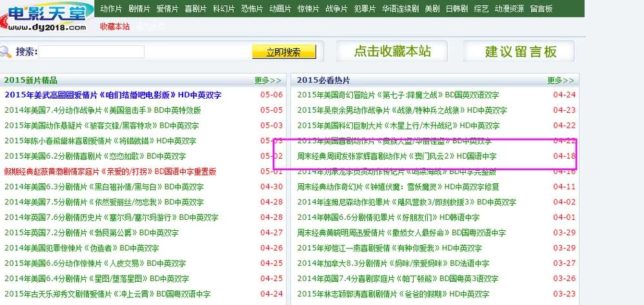Click the 2015必看热片 panel heading
Image resolution: width=644 pixels, height=305 pixels.
click(324, 81)
